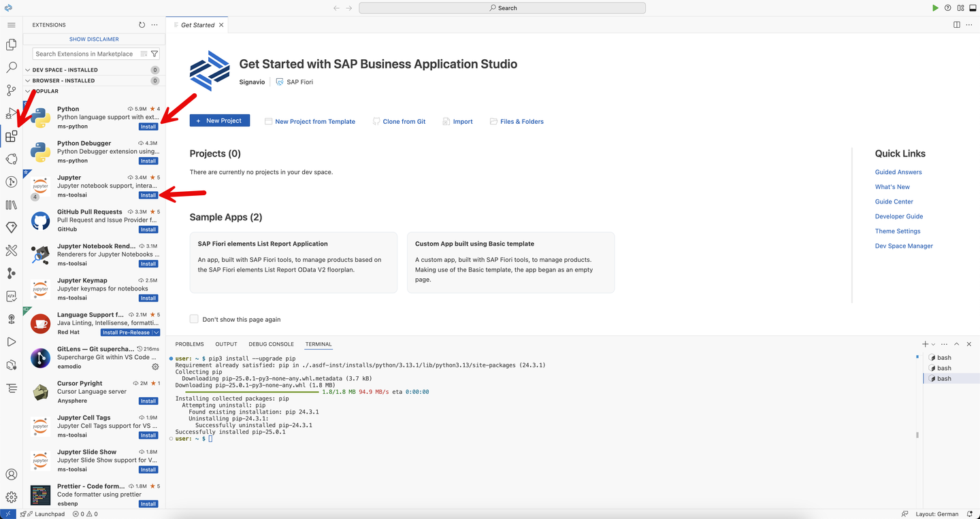Click the filter extensions funnel icon
Viewport: 980px width, 519px height.
click(154, 54)
